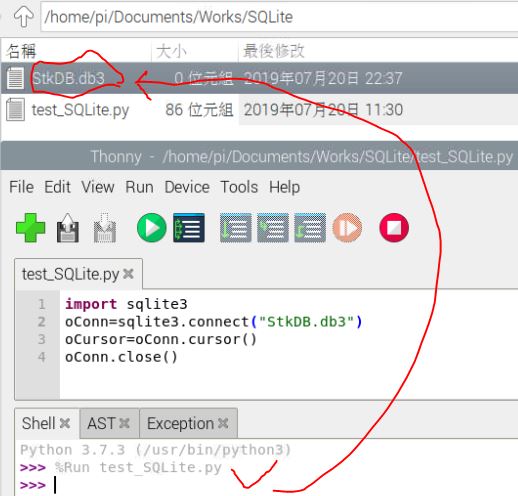Click the date 2019年07月20日 11:30
This screenshot has height=496, width=518.
pos(323,110)
